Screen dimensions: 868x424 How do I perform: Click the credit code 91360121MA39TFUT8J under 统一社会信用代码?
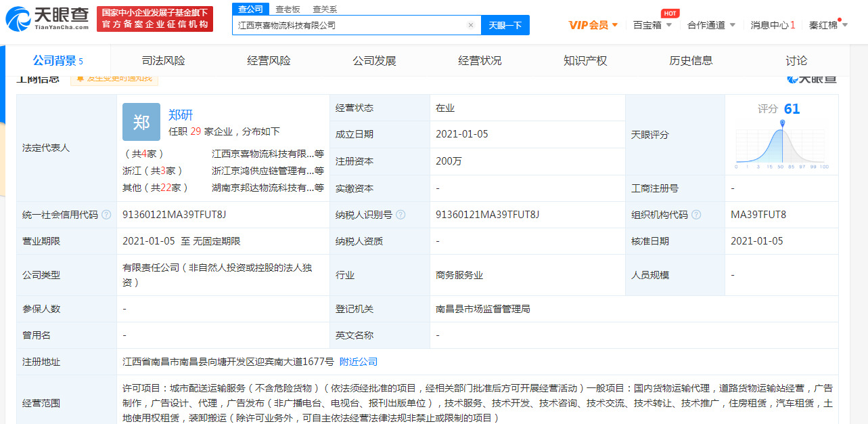click(174, 215)
